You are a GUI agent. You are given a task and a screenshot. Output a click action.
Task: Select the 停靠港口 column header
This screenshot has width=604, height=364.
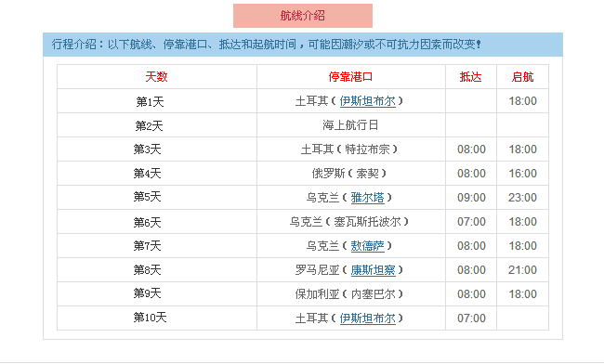click(x=351, y=76)
